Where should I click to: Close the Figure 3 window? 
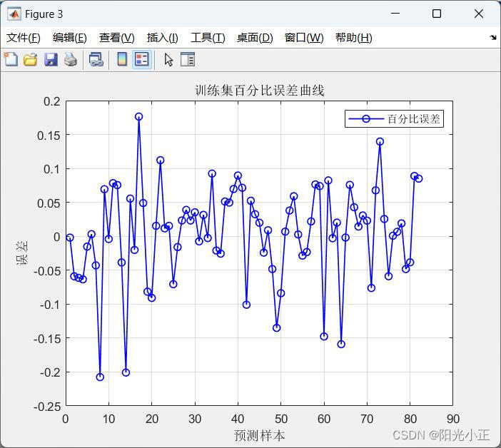[478, 14]
